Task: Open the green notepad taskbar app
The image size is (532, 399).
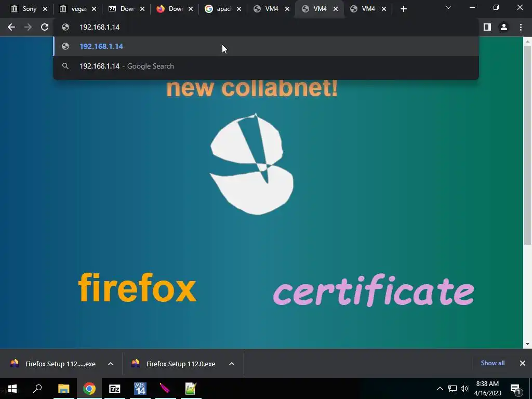Action: [x=191, y=389]
